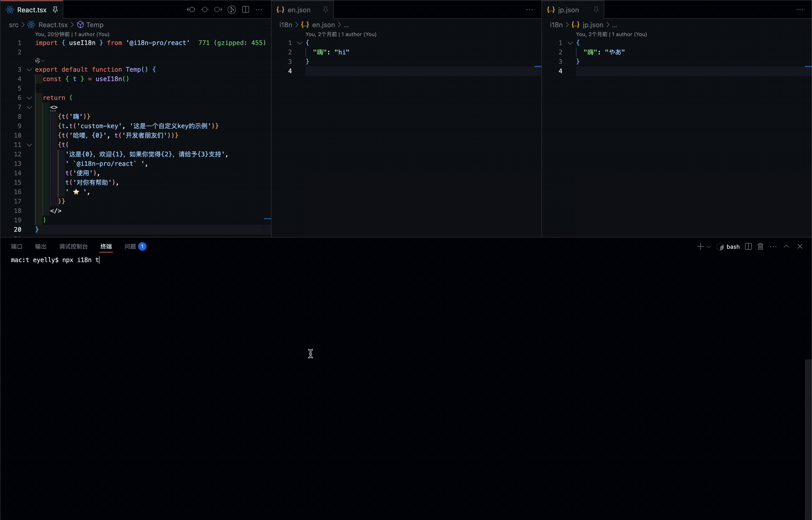Open more actions for en.json editor group
Screen dimensions: 812x520
click(529, 10)
